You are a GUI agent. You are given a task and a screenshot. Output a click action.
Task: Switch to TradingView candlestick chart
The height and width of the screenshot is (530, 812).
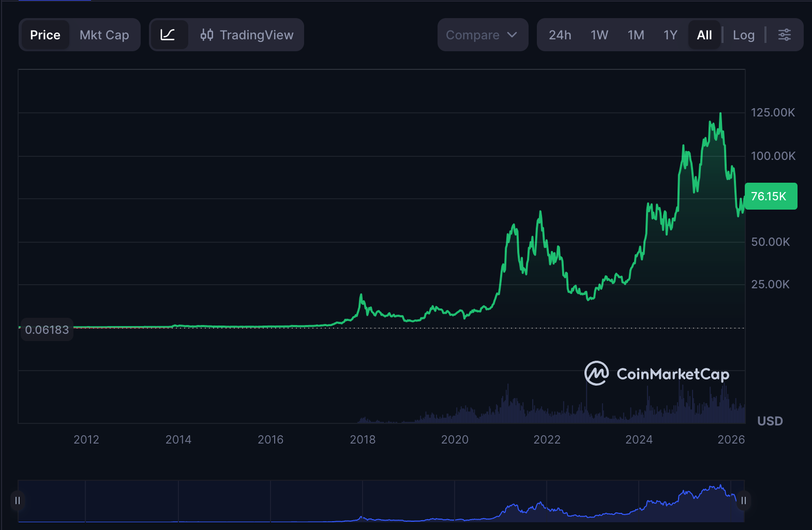click(247, 35)
